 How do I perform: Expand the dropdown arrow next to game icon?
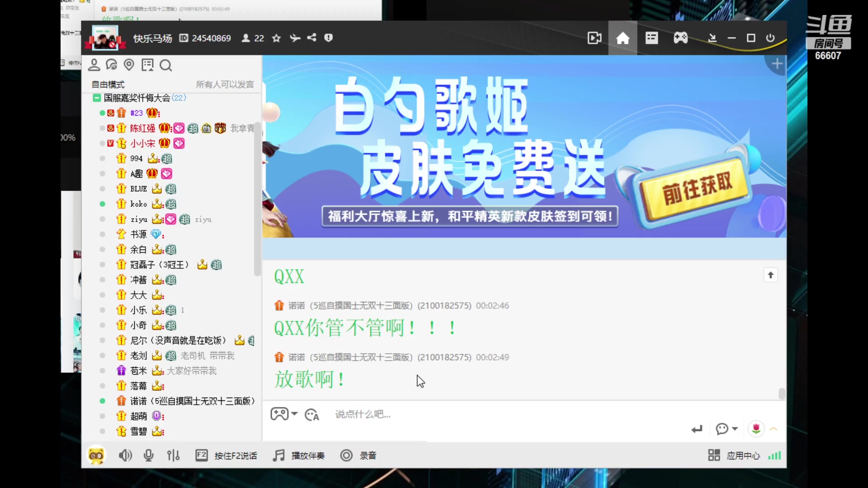295,414
